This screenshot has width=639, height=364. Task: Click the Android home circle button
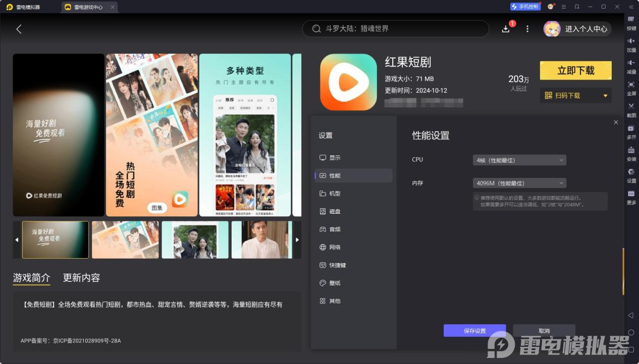pyautogui.click(x=631, y=332)
